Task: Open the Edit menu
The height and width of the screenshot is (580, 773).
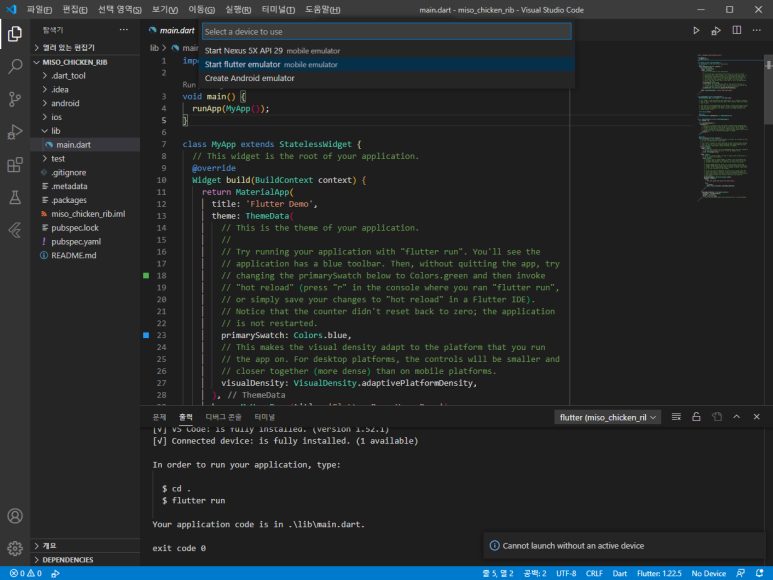Action: [74, 9]
